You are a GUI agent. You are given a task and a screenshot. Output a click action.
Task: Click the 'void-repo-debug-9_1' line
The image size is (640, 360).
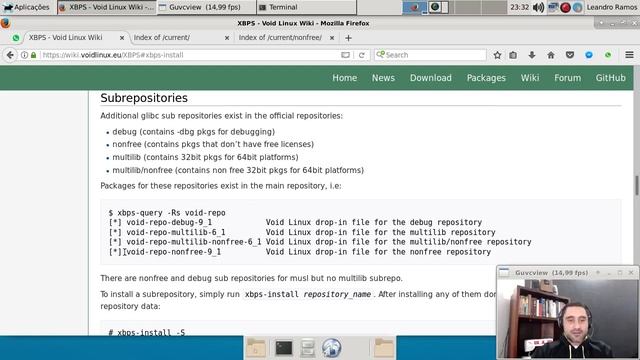point(295,222)
